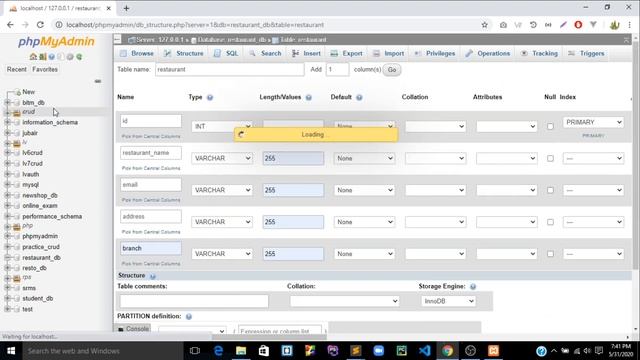The height and width of the screenshot is (360, 640).
Task: Open help icon next to Length/Values
Action: click(x=309, y=98)
